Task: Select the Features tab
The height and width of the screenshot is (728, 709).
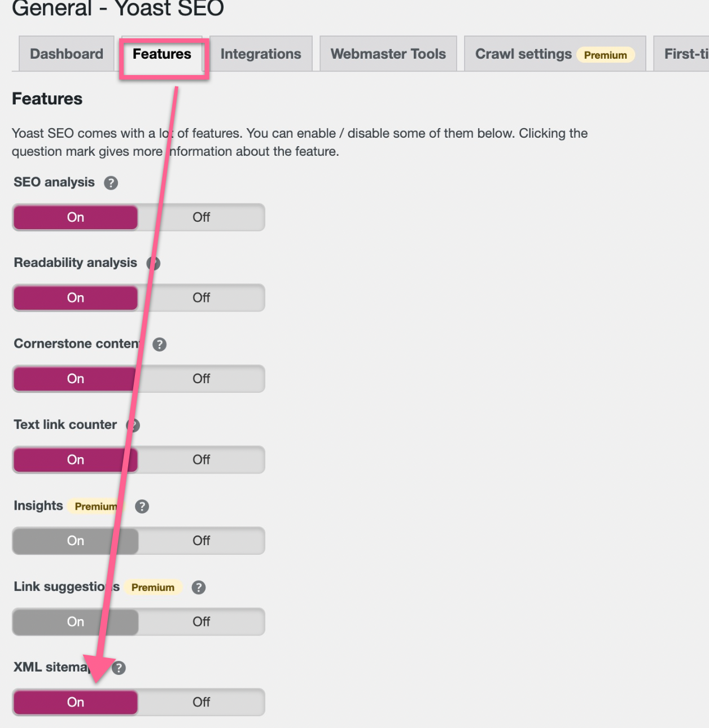Action: (x=162, y=54)
